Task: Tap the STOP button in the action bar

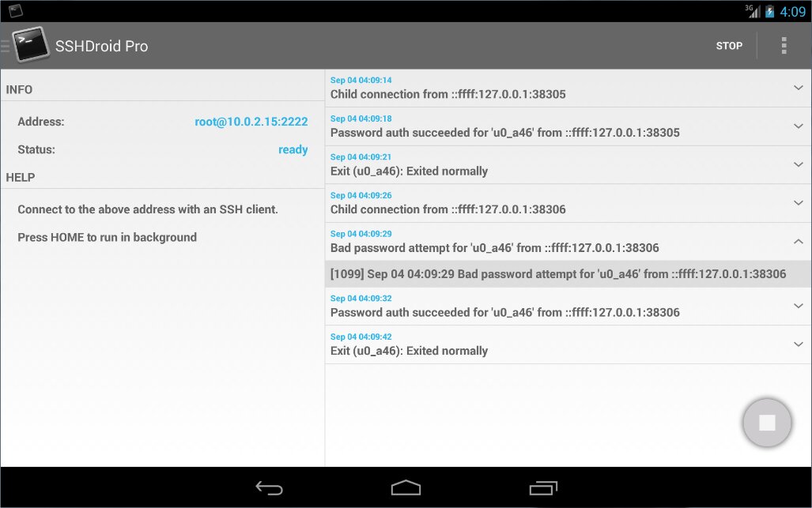Action: 729,46
